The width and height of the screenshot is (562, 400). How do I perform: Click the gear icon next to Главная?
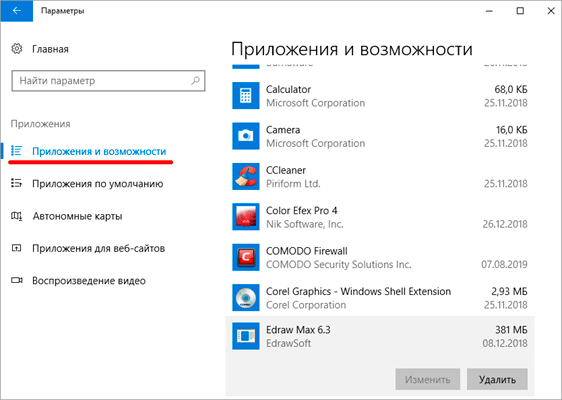(x=16, y=49)
